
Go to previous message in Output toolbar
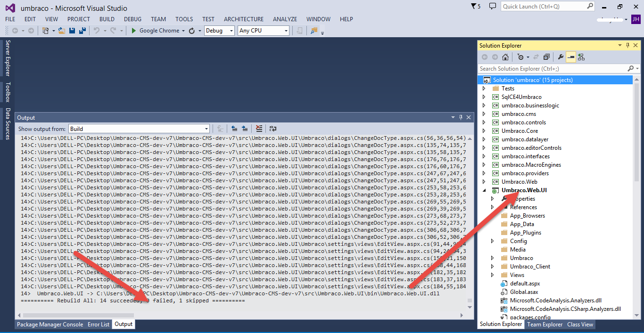(234, 129)
